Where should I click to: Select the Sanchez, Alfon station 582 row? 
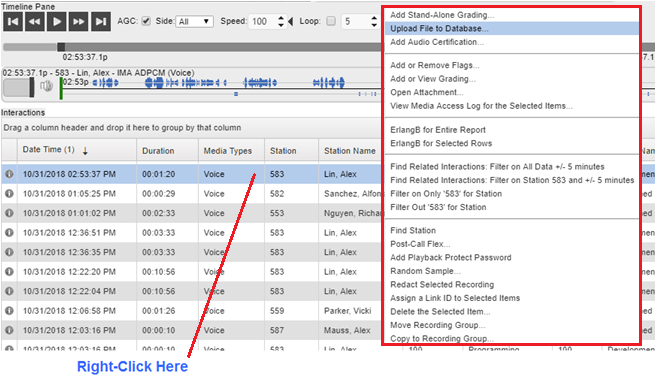tap(191, 194)
